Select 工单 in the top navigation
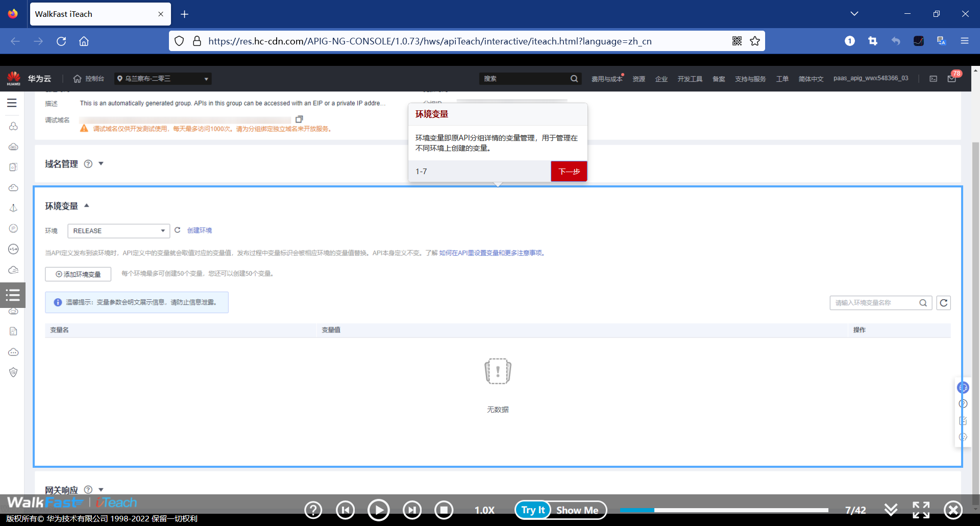Viewport: 980px width, 526px height. [x=782, y=79]
